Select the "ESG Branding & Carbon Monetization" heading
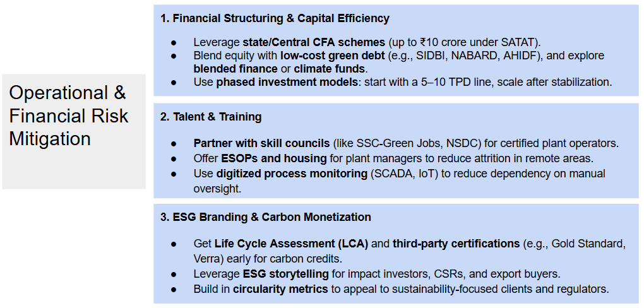644x308 pixels. point(271,217)
